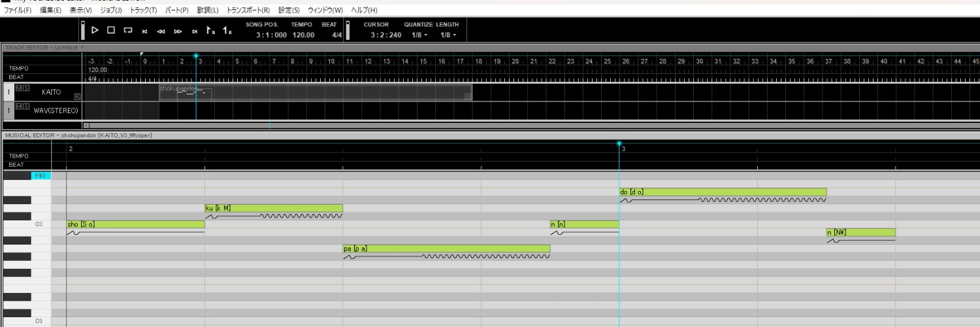Viewport: 980px width, 327px height.
Task: Select the note n [n]
Action: click(x=585, y=224)
